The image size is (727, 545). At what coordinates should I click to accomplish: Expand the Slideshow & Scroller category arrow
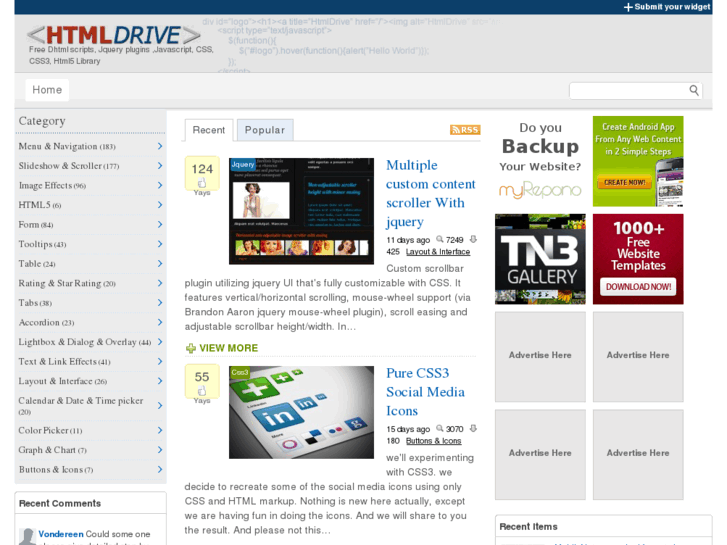[160, 166]
